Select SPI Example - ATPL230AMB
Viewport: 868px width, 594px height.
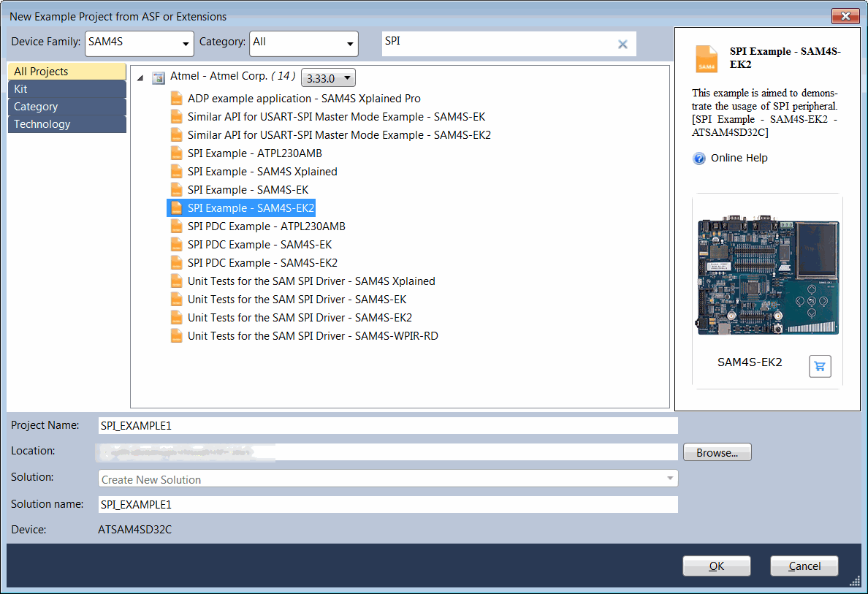(x=255, y=153)
